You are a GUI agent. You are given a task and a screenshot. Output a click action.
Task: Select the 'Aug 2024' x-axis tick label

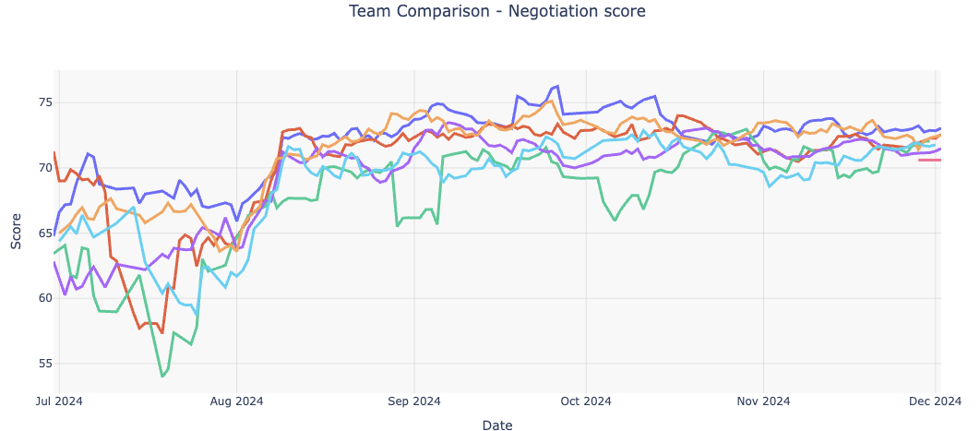(x=236, y=401)
